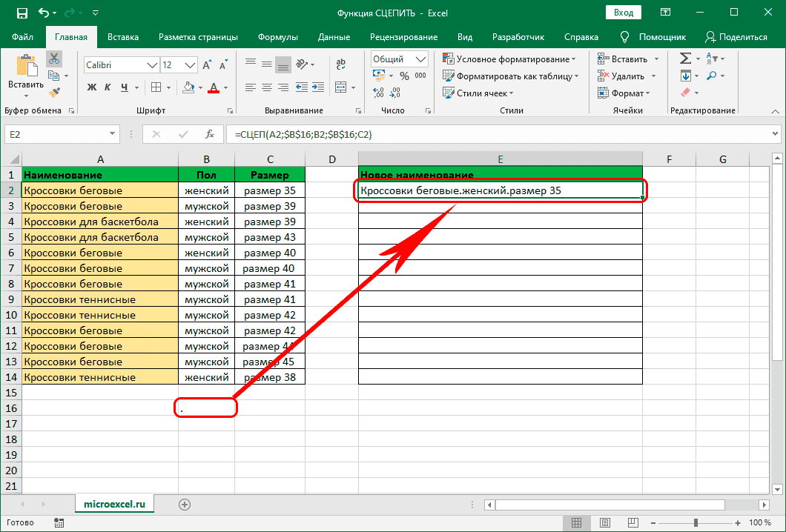Click the Поделиться share button

tap(736, 36)
